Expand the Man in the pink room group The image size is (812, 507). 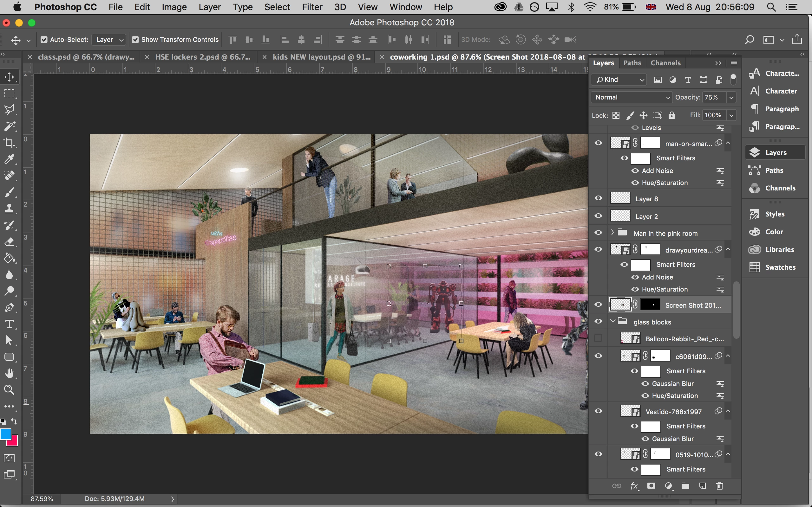[612, 232]
